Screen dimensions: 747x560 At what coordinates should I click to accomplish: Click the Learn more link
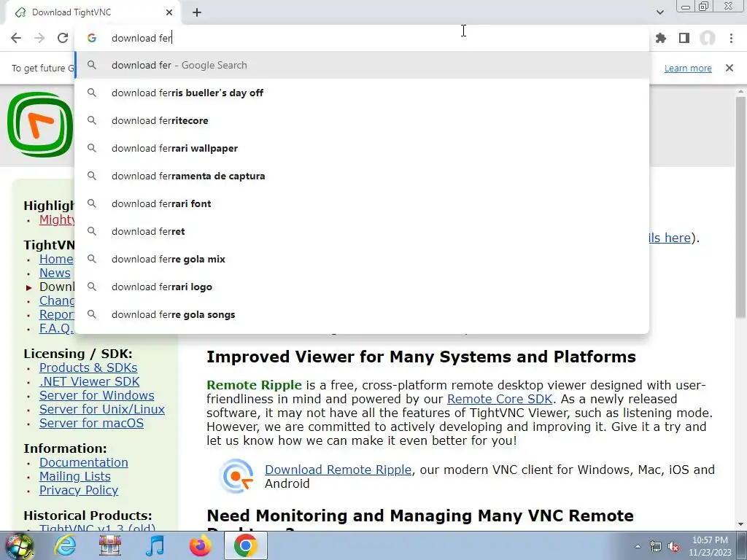coord(688,68)
